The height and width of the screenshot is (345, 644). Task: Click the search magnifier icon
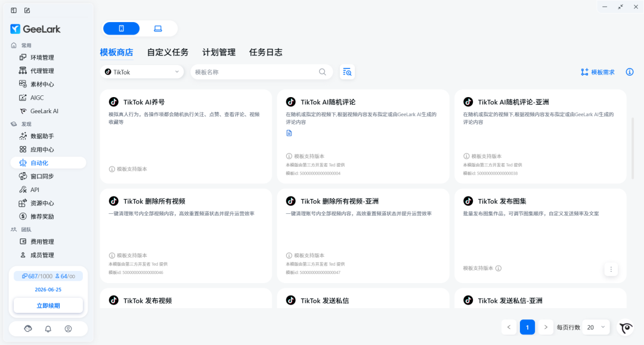[x=323, y=72]
